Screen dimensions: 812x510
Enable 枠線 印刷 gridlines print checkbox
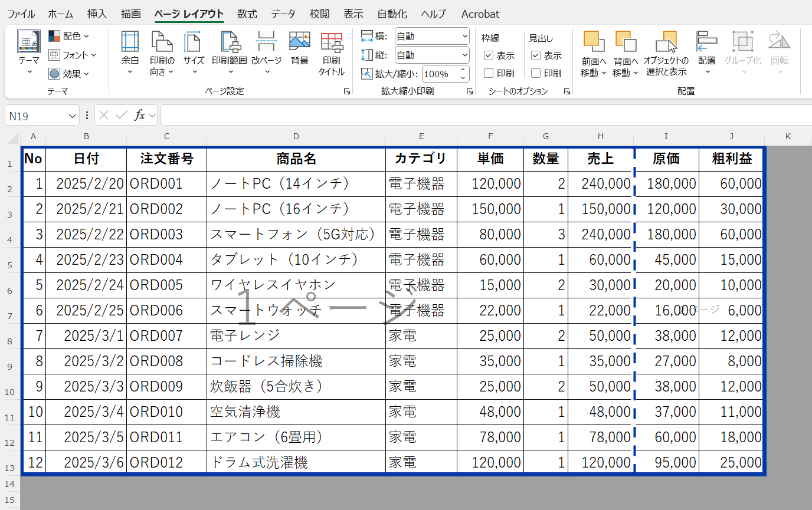tap(489, 74)
